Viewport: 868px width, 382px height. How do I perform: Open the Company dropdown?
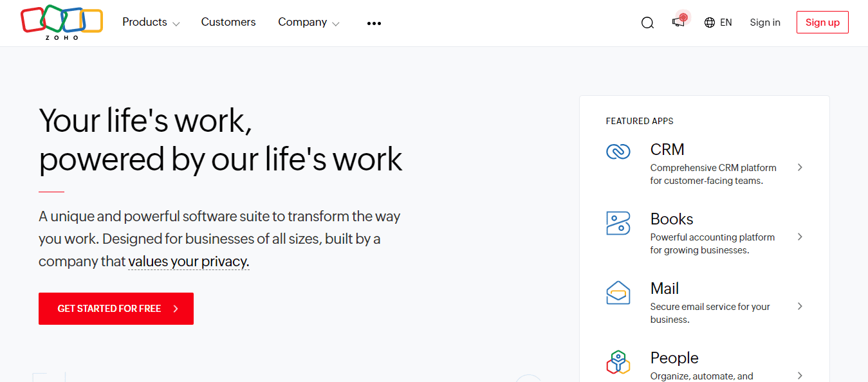pyautogui.click(x=308, y=22)
